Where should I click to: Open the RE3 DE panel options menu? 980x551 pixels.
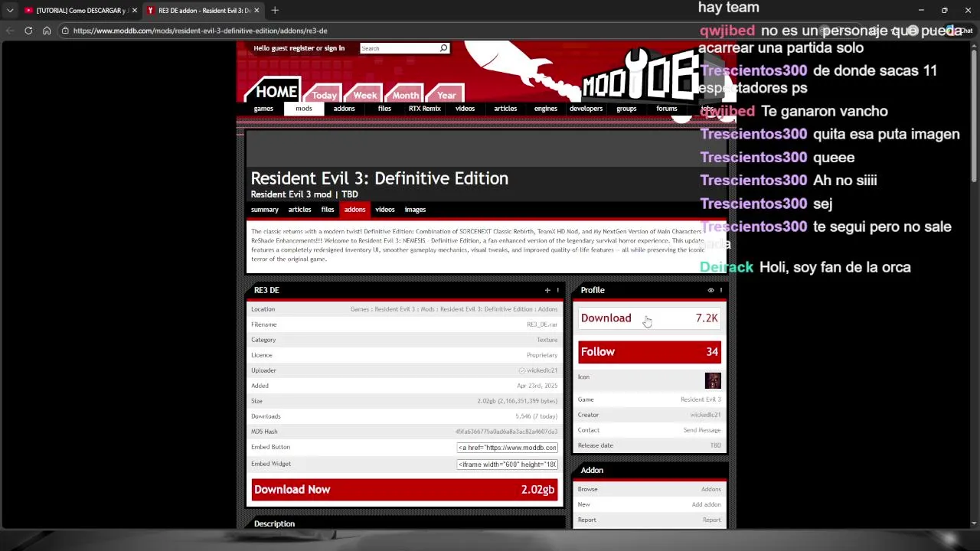coord(557,291)
